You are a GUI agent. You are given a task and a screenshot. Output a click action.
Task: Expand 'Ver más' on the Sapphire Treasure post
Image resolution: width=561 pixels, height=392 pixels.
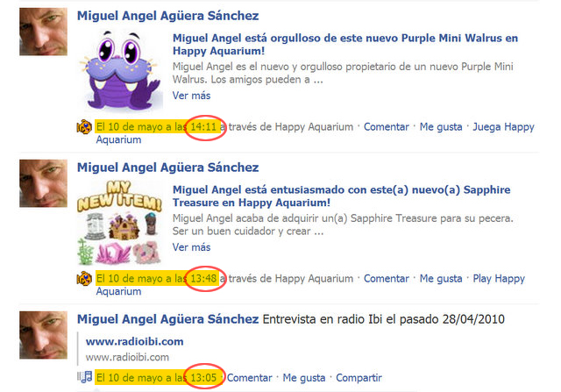tap(191, 247)
